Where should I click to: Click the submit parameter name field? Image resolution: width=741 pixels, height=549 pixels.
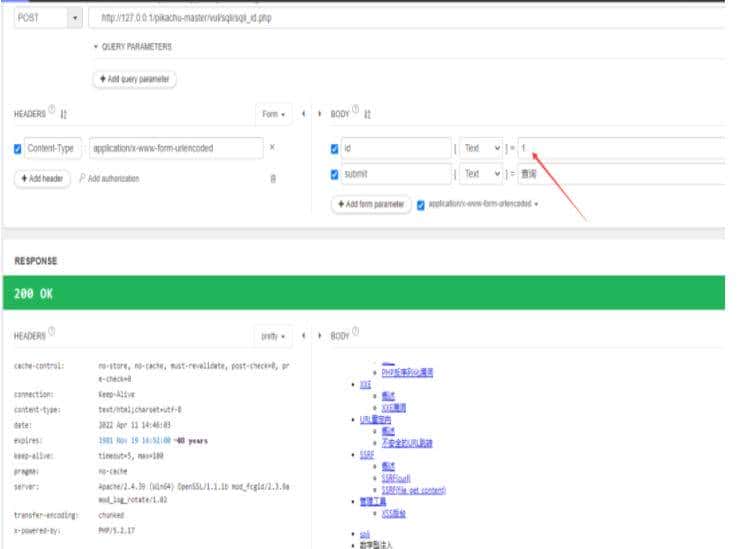tap(396, 174)
